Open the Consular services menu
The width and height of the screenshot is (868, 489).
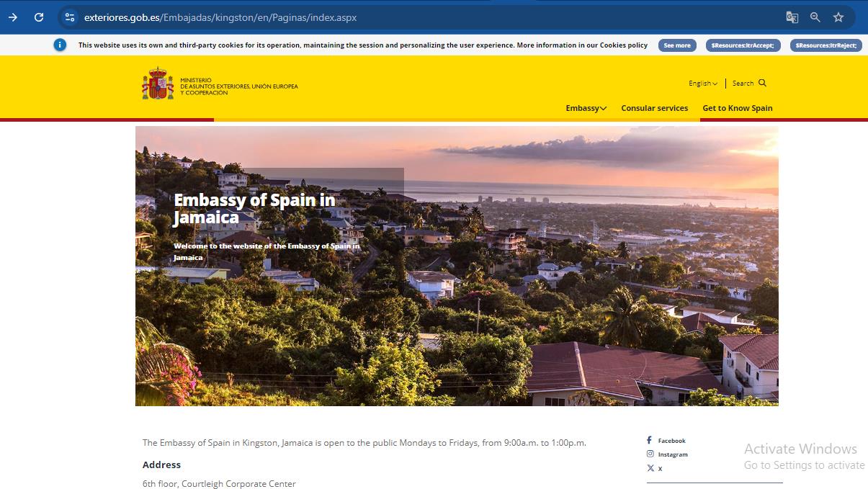654,108
